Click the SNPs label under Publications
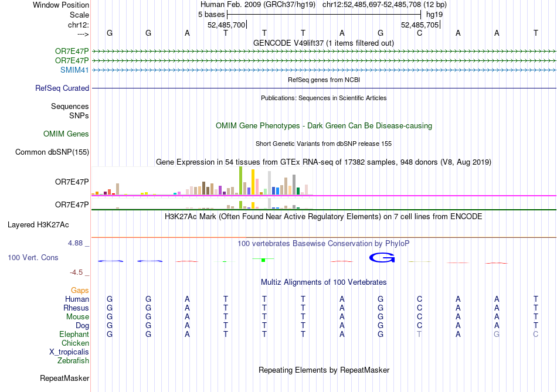 [79, 116]
